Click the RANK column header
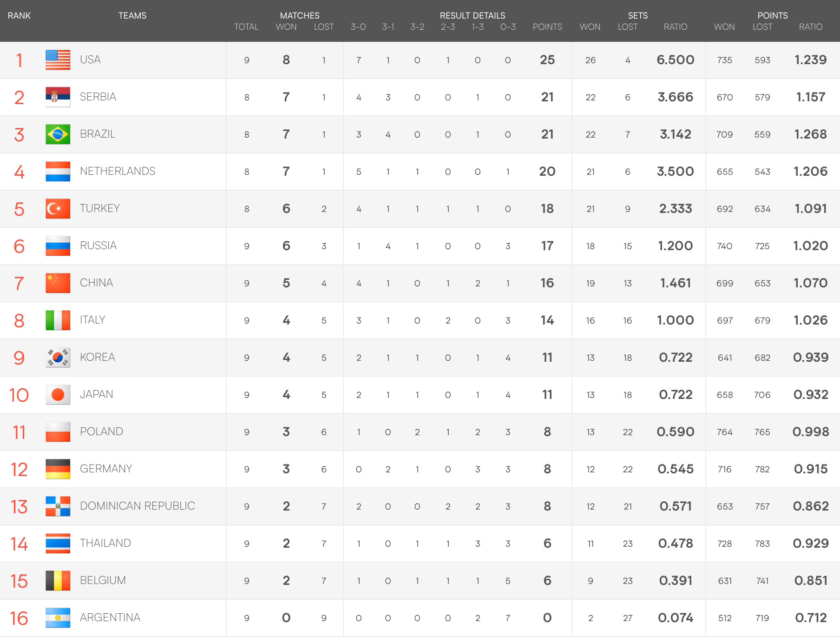The height and width of the screenshot is (637, 840). pos(19,16)
